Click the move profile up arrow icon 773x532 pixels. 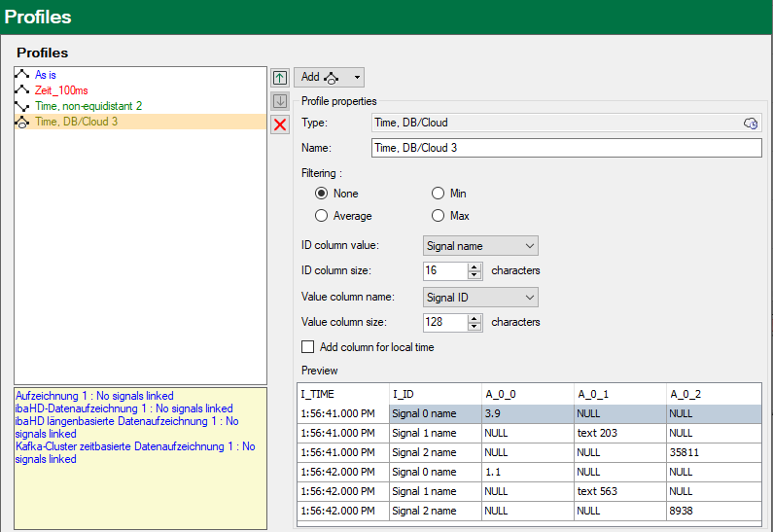click(x=280, y=78)
